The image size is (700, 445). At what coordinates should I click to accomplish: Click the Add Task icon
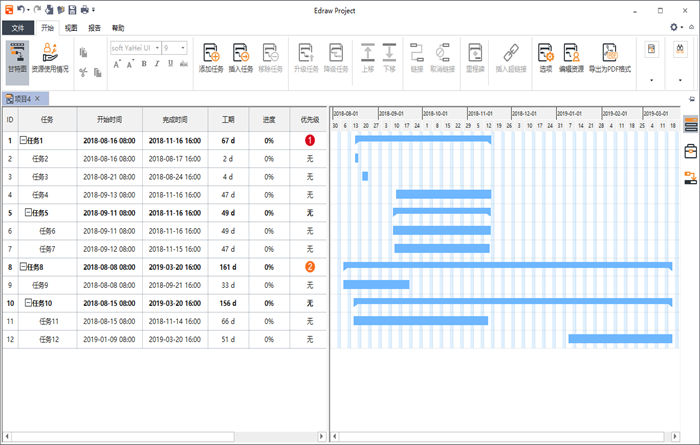[x=211, y=53]
